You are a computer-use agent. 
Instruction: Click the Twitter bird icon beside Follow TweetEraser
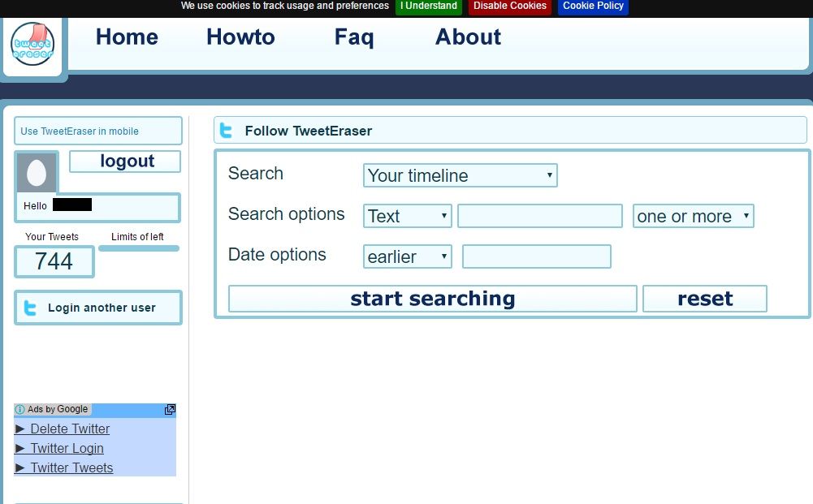click(x=226, y=131)
